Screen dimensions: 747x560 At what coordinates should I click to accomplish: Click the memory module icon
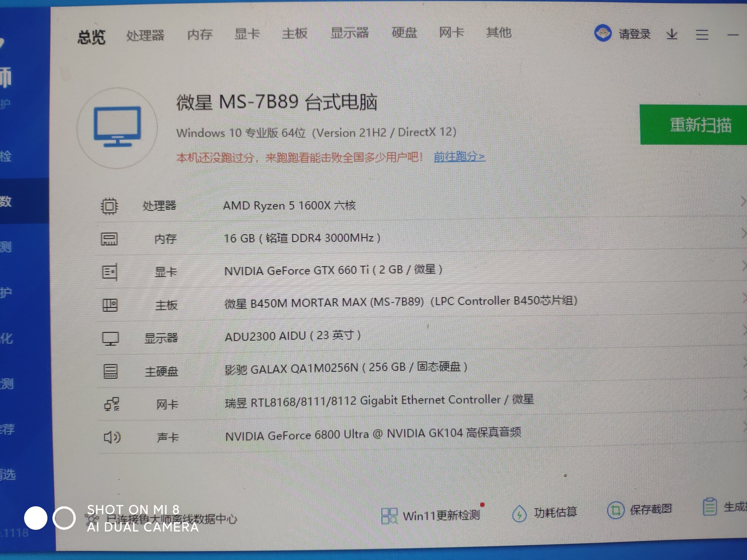click(x=109, y=239)
